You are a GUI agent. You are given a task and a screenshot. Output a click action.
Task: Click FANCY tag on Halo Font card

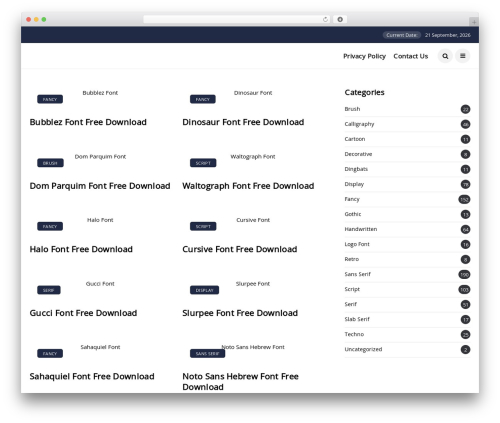tap(50, 227)
